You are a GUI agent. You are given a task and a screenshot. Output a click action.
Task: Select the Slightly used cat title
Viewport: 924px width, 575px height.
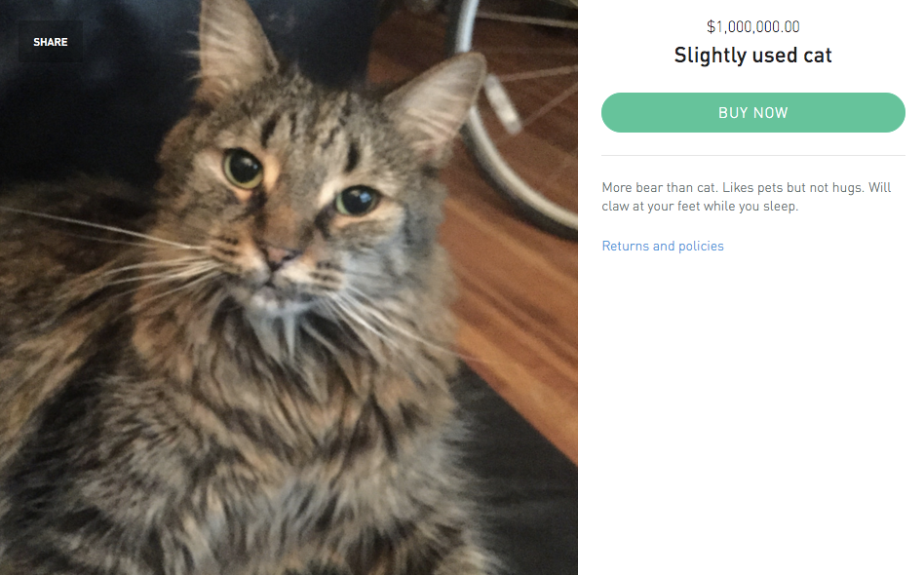click(x=752, y=55)
